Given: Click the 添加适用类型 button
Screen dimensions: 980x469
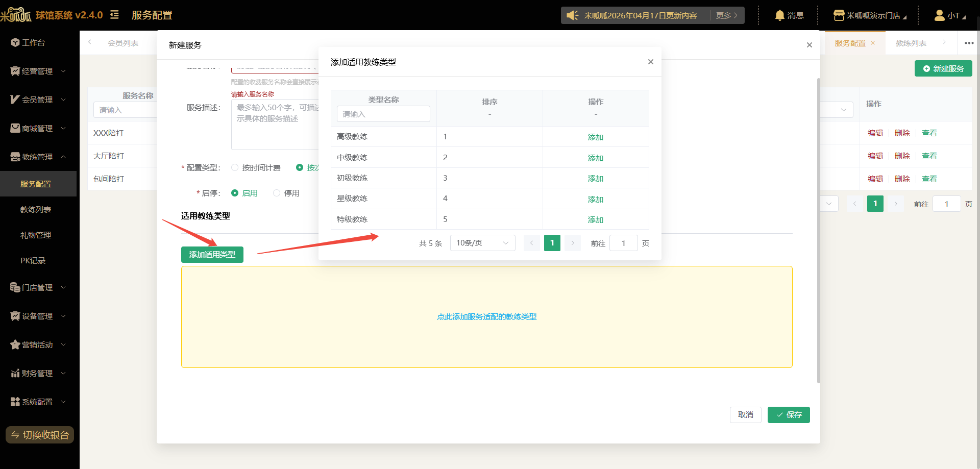Looking at the screenshot, I should pyautogui.click(x=212, y=254).
